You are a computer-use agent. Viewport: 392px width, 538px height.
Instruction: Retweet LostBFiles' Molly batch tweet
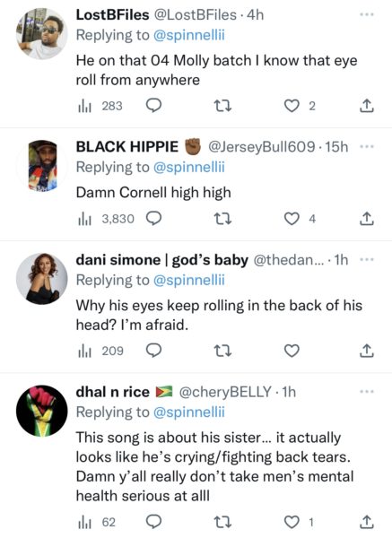[x=222, y=106]
